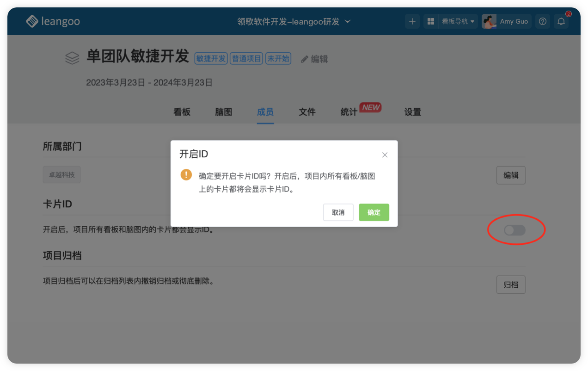Viewport: 588px width, 371px height.
Task: Open the notifications bell icon
Action: 561,21
